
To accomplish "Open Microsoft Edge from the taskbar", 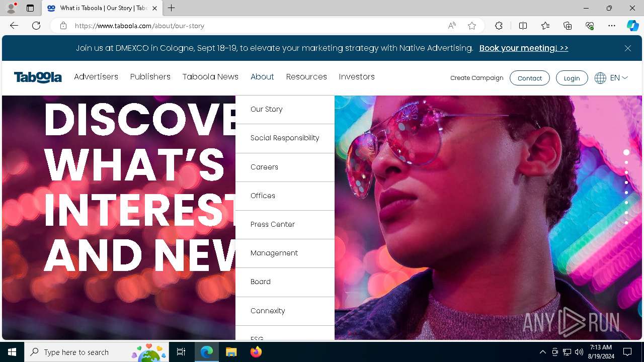I will [207, 352].
